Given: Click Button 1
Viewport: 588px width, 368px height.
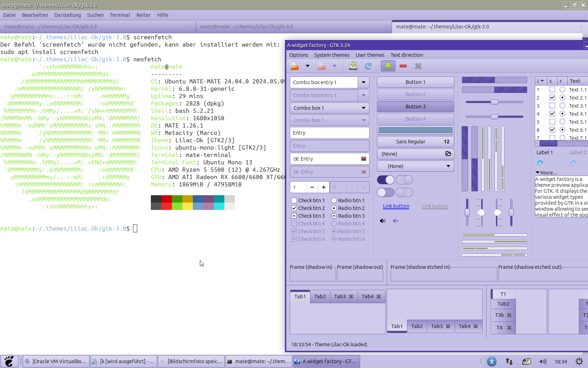Looking at the screenshot, I should [x=415, y=82].
